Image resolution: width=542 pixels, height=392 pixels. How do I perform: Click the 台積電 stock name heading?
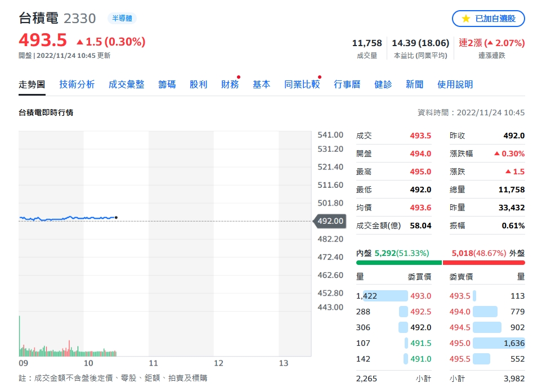pos(38,18)
